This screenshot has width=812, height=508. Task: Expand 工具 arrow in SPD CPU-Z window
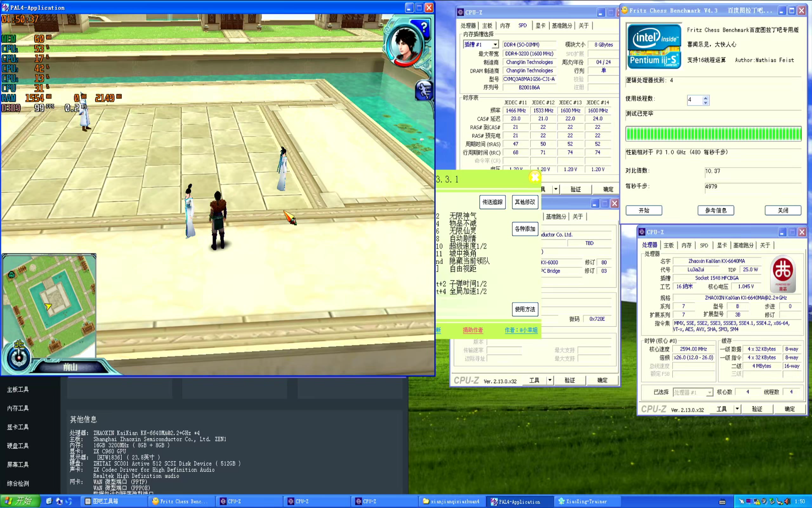pyautogui.click(x=556, y=189)
